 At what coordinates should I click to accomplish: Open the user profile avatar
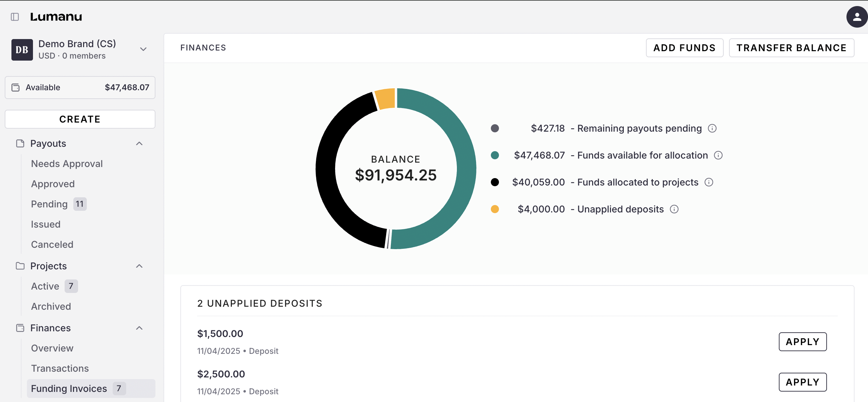(856, 17)
